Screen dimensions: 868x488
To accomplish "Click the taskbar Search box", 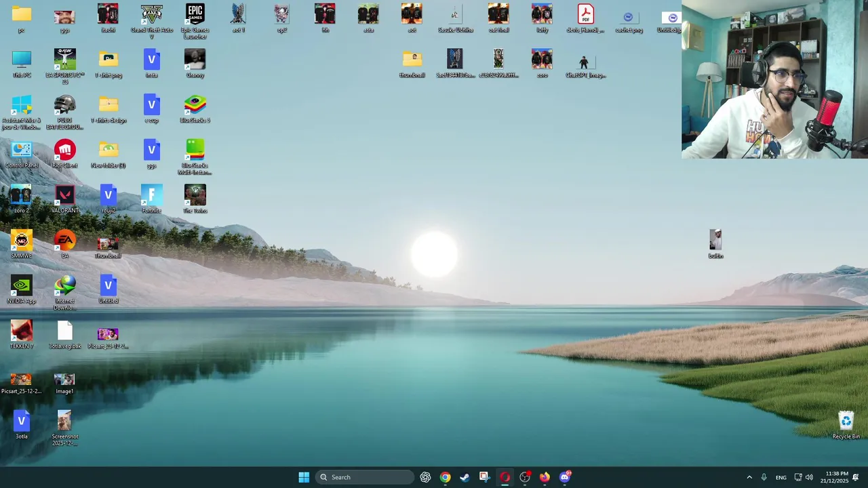I will 366,477.
